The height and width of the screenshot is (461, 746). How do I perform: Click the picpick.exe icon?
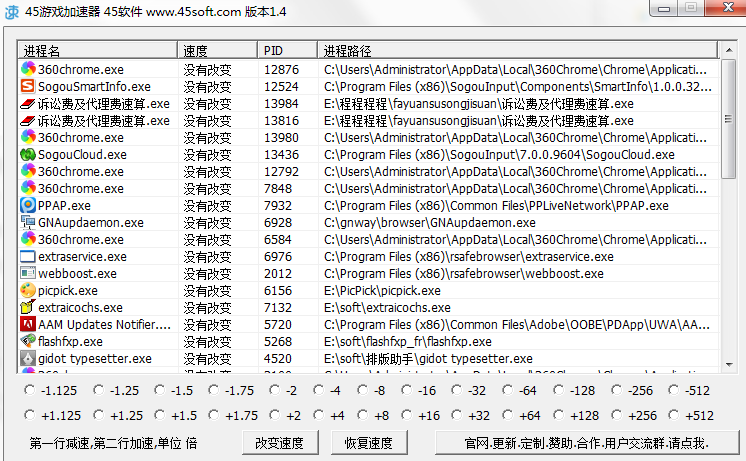click(28, 291)
